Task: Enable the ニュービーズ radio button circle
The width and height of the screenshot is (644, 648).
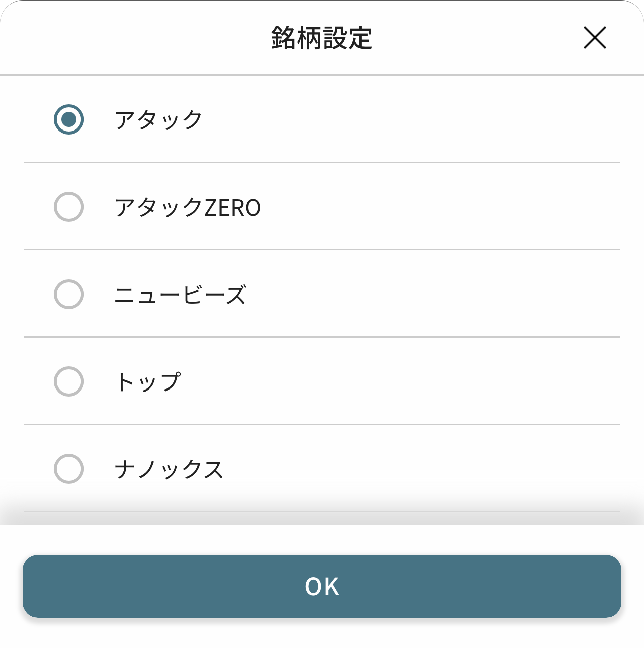Action: point(69,294)
